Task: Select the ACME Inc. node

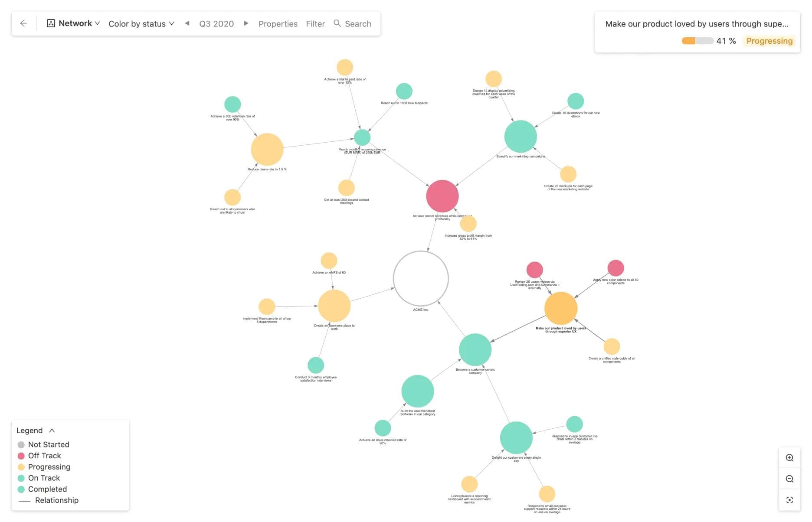Action: [x=420, y=278]
